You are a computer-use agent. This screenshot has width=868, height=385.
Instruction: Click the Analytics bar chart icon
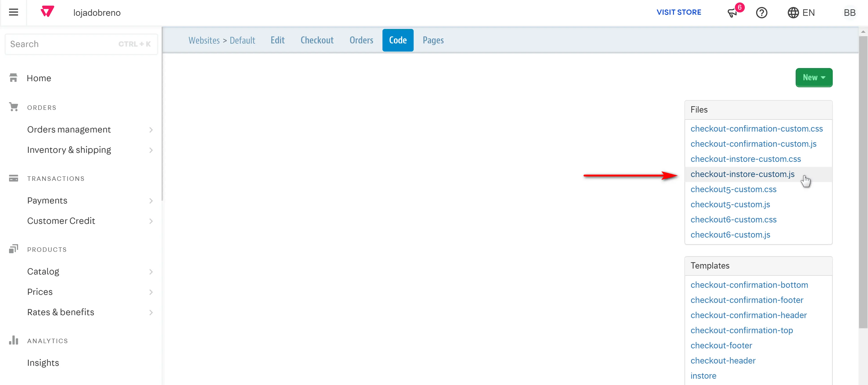click(14, 340)
